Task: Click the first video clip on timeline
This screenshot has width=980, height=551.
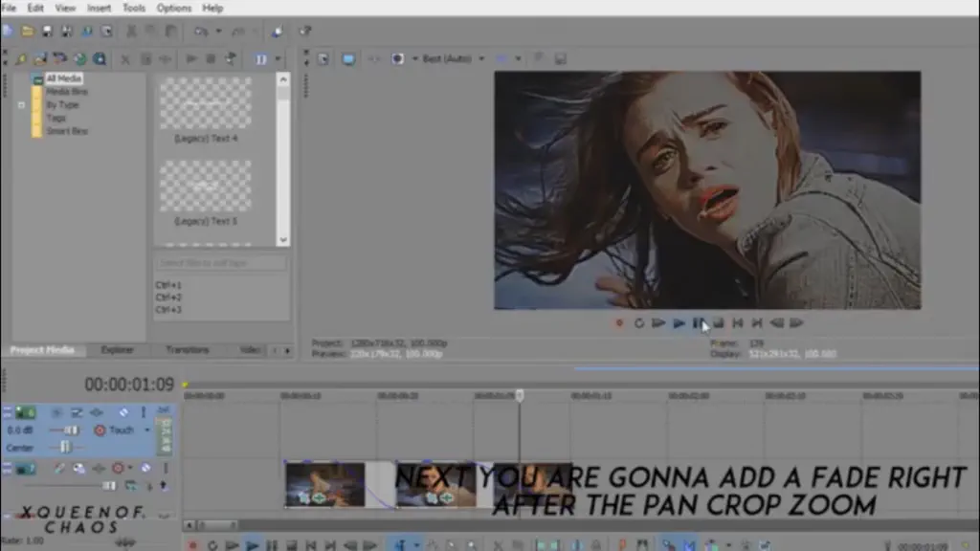Action: (325, 484)
